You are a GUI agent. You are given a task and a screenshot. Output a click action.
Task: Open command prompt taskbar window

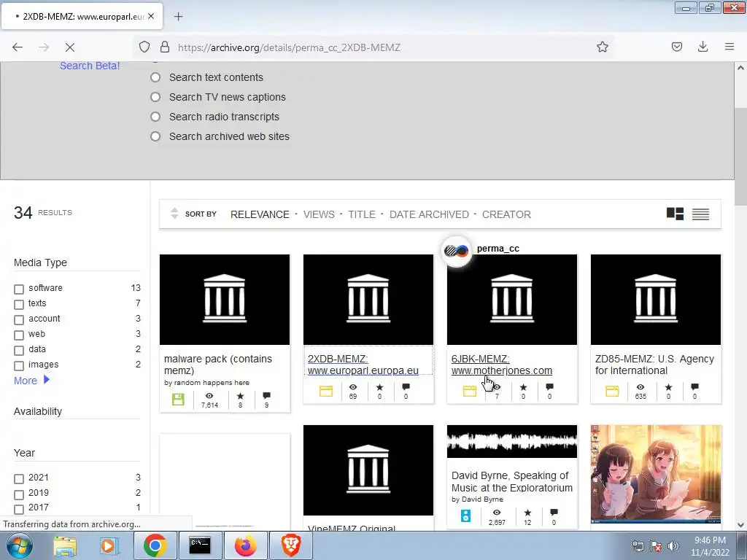coord(200,545)
